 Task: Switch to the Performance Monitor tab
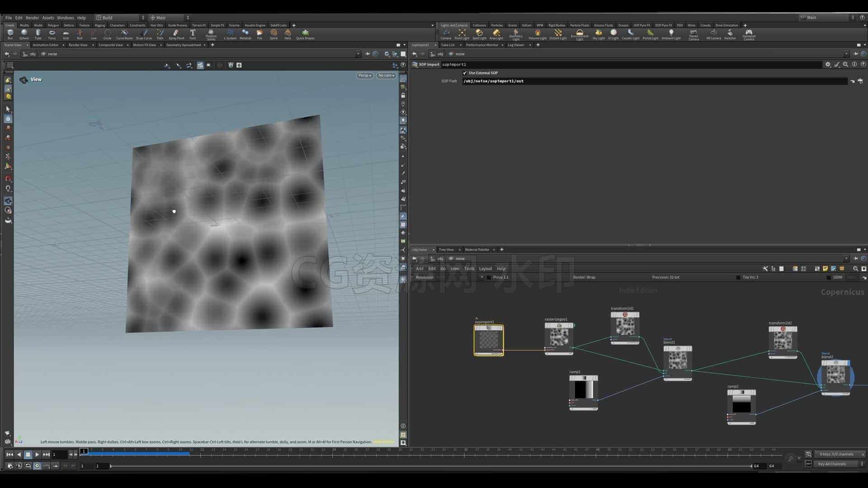point(482,45)
